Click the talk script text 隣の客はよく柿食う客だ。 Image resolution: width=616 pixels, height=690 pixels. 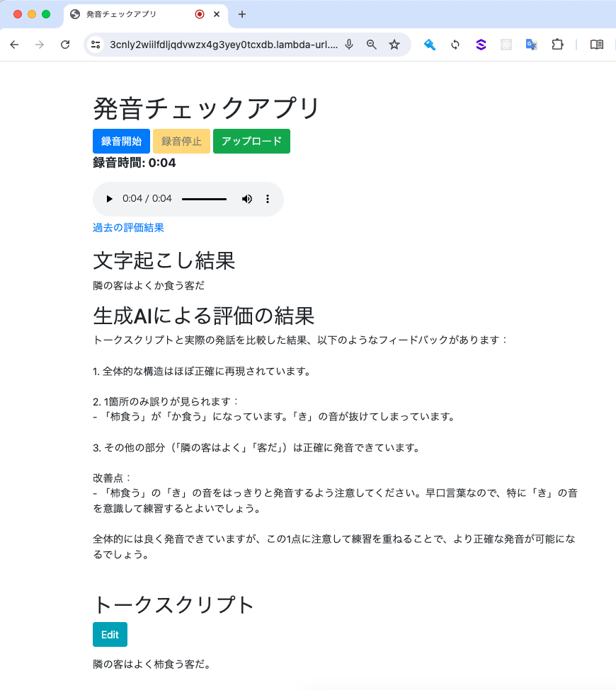click(x=152, y=664)
